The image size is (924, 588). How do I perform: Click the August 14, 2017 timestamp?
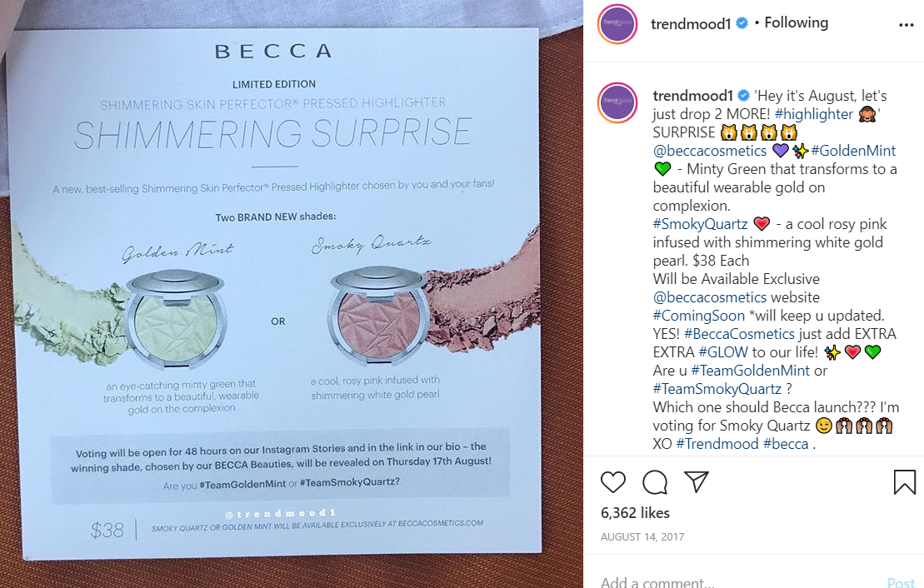[x=641, y=537]
